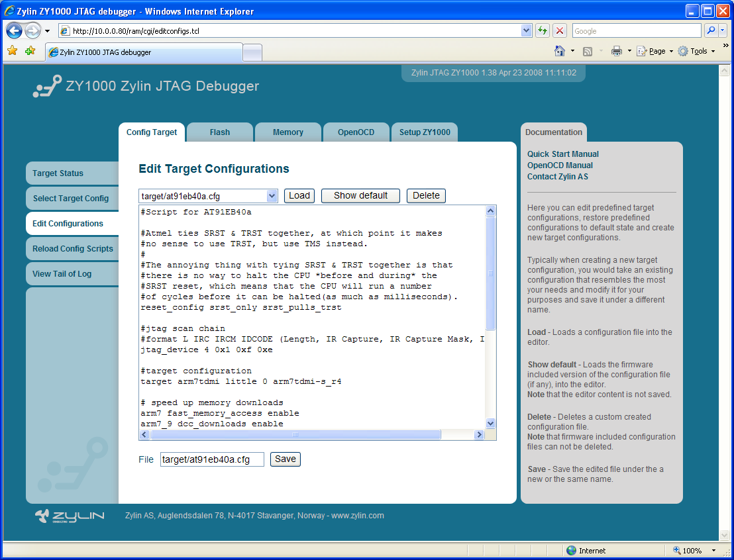Click the Home icon in command bar

559,51
